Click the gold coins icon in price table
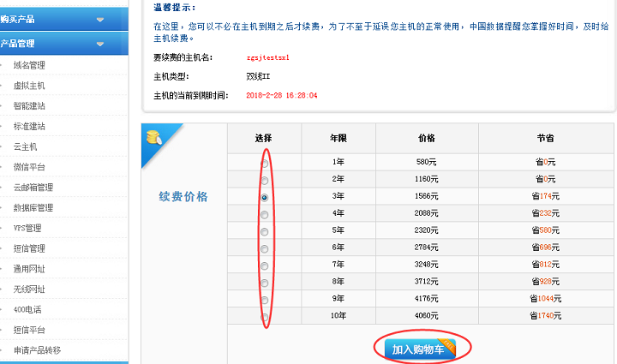The image size is (617, 364). point(154,136)
